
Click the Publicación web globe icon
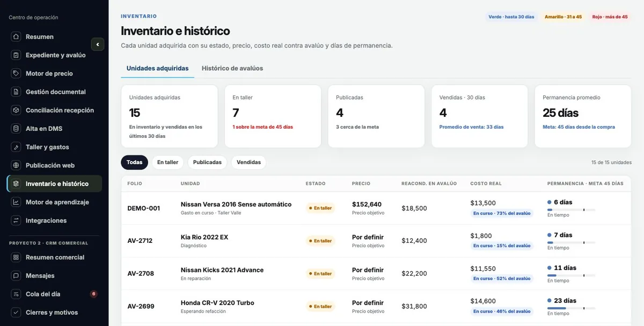click(16, 165)
